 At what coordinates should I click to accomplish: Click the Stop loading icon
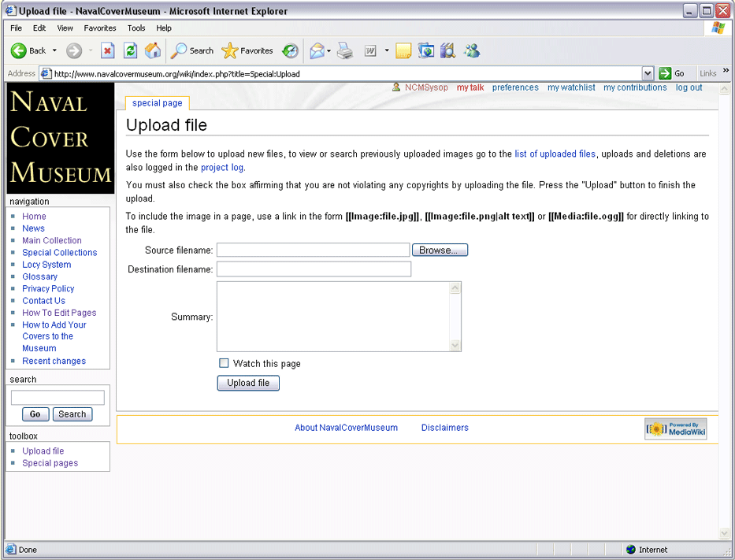[108, 51]
